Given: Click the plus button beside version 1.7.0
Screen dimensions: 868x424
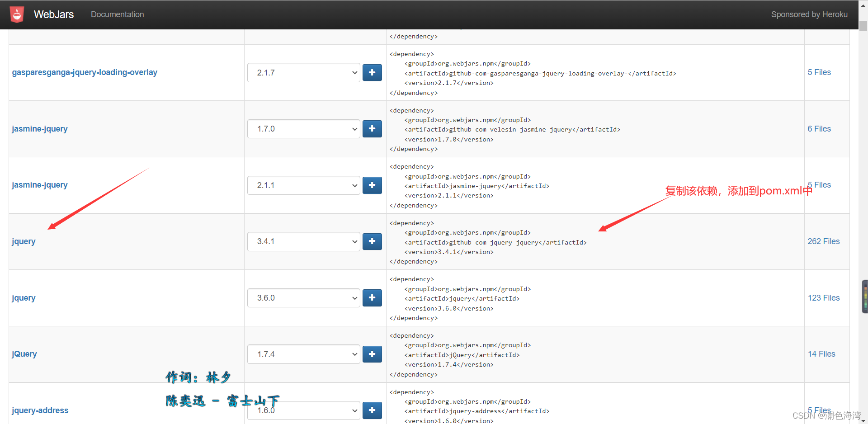Looking at the screenshot, I should point(372,129).
